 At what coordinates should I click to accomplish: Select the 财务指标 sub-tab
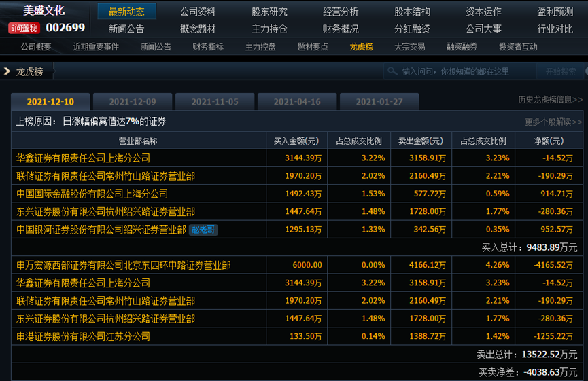point(208,47)
